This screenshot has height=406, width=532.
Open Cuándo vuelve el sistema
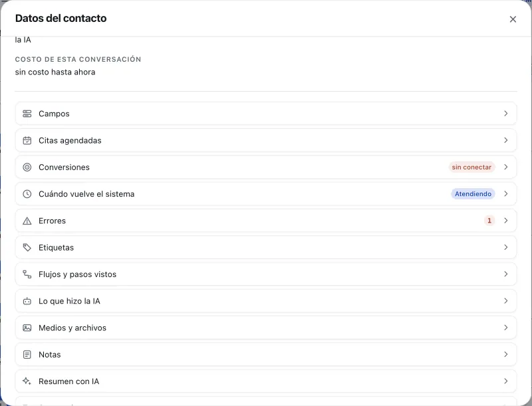point(266,194)
